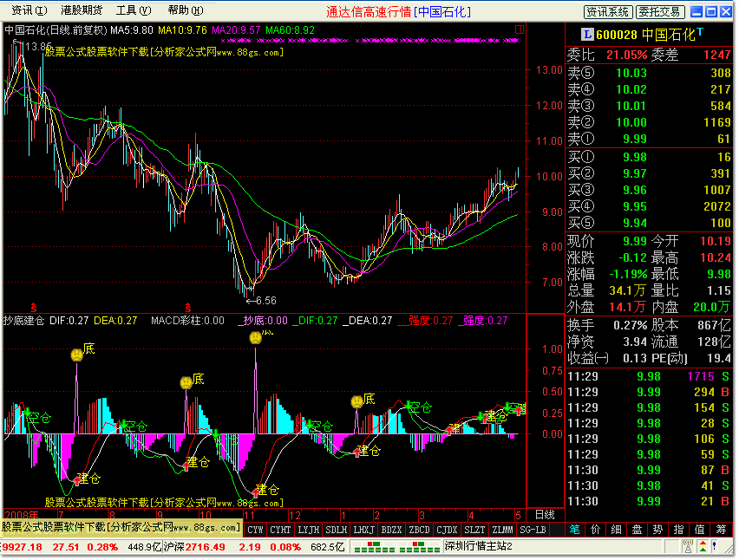The width and height of the screenshot is (739, 560).
Task: Click the 换手 value 0.27%
Action: click(x=630, y=325)
